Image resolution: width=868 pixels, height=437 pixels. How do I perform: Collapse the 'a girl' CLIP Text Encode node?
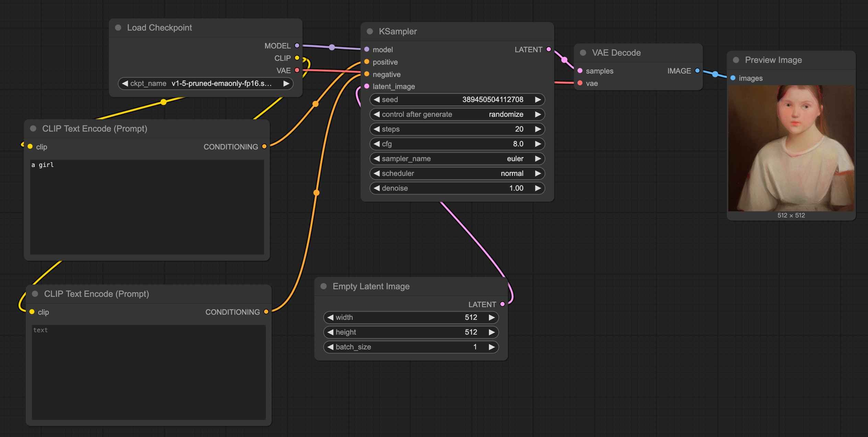[33, 128]
